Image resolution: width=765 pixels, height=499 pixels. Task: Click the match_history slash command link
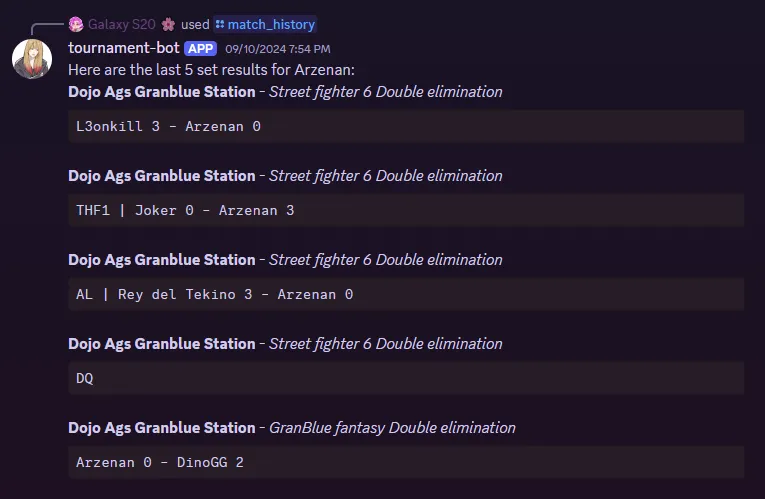point(265,24)
